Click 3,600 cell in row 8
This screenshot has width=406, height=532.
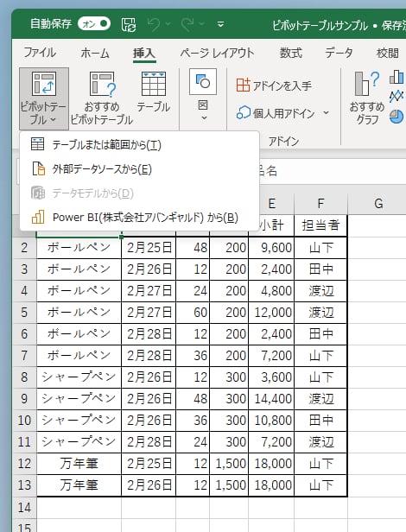pos(271,377)
